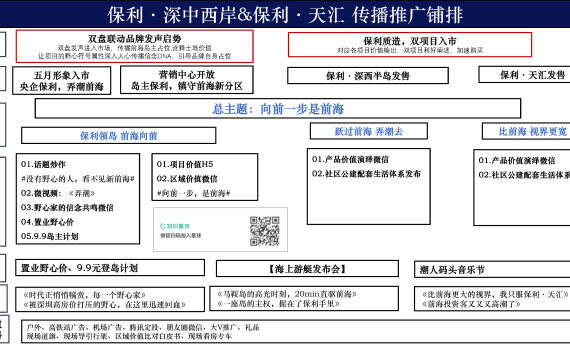Click the QR code image
This screenshot has height=360, width=570.
click(265, 231)
